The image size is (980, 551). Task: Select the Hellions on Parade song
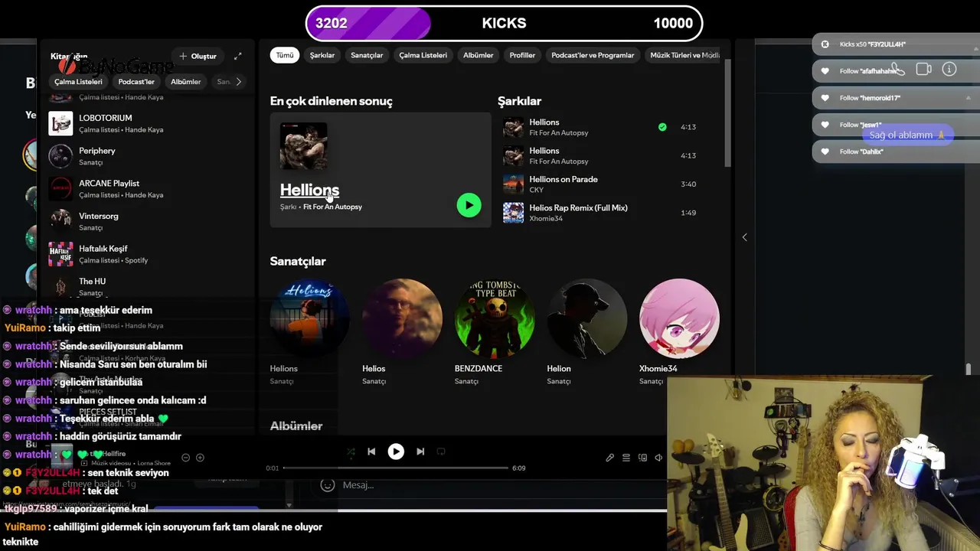pyautogui.click(x=563, y=179)
